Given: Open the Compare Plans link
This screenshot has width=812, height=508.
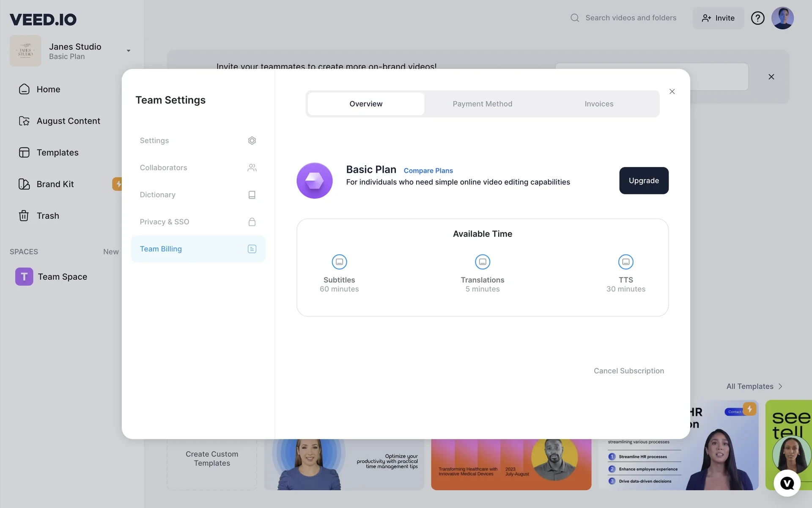Looking at the screenshot, I should pyautogui.click(x=428, y=171).
